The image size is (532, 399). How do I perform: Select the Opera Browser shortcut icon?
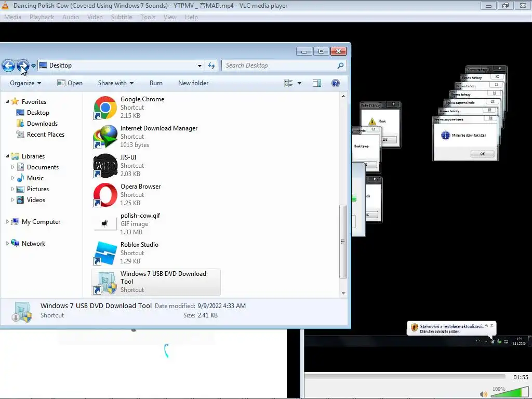pyautogui.click(x=105, y=195)
